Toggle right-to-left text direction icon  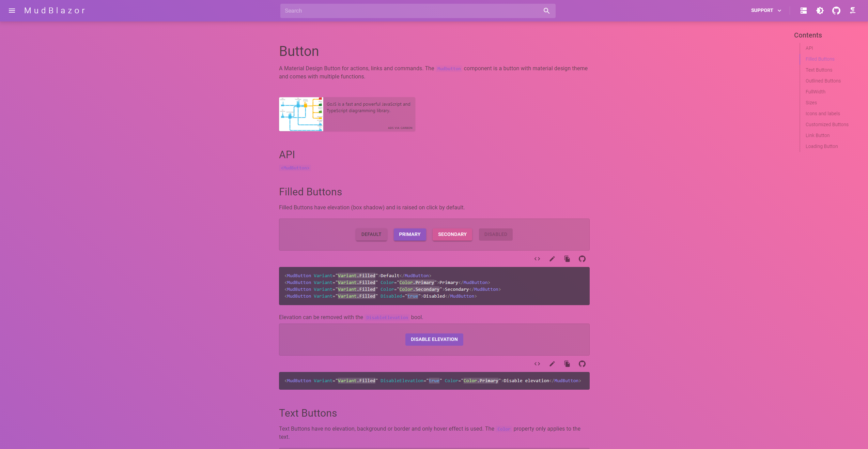tap(853, 11)
